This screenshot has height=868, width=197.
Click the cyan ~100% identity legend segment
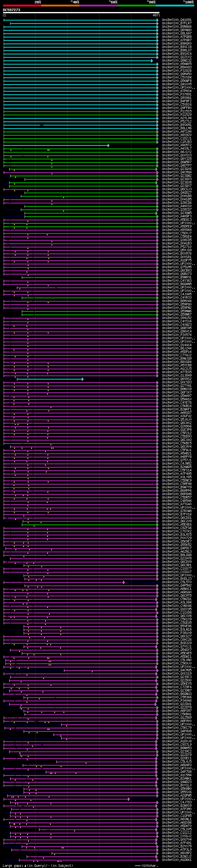(175, 6)
